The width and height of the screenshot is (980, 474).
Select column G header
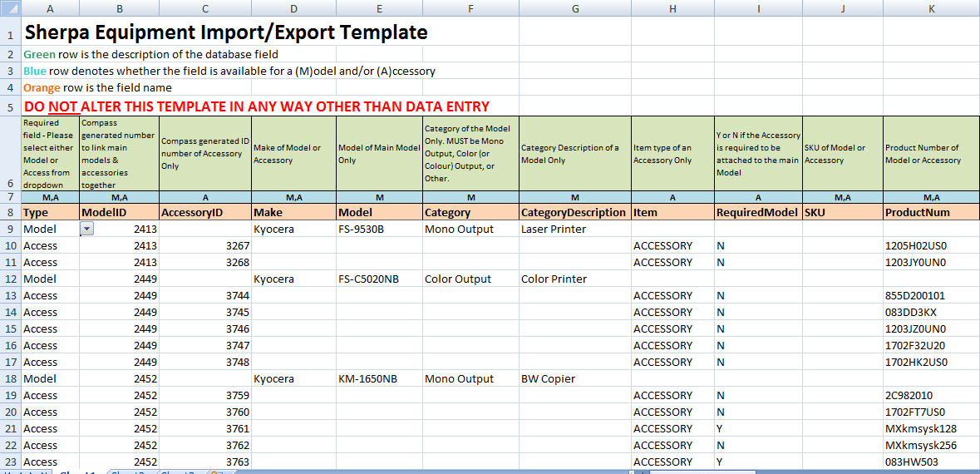click(575, 8)
